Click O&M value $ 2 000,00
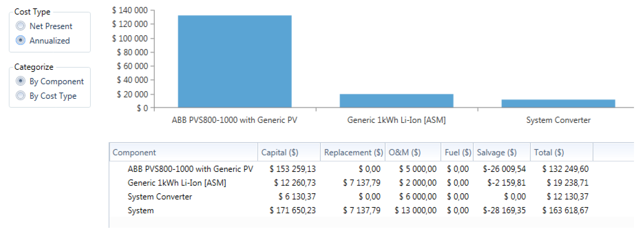This screenshot has width=644, height=234. 418,183
